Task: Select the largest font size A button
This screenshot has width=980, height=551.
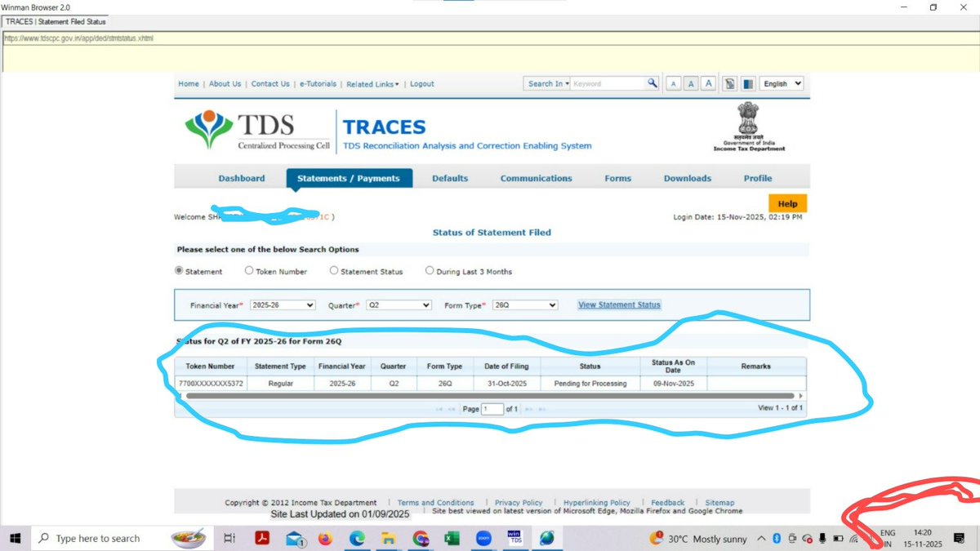Action: click(708, 83)
